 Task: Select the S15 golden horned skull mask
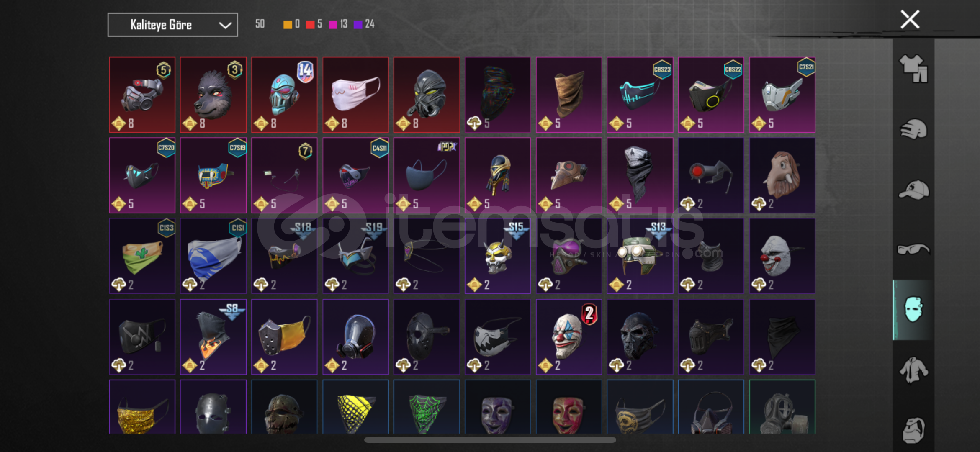pos(498,256)
